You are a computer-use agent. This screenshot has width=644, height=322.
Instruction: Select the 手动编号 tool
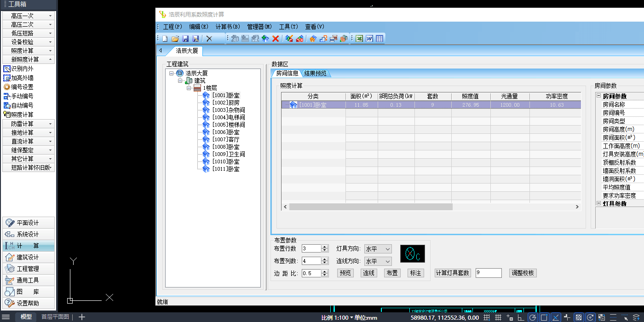click(x=18, y=96)
